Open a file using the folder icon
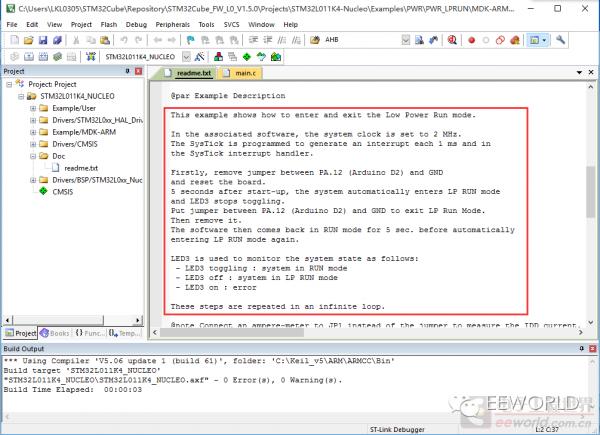The height and width of the screenshot is (435, 600). click(29, 40)
